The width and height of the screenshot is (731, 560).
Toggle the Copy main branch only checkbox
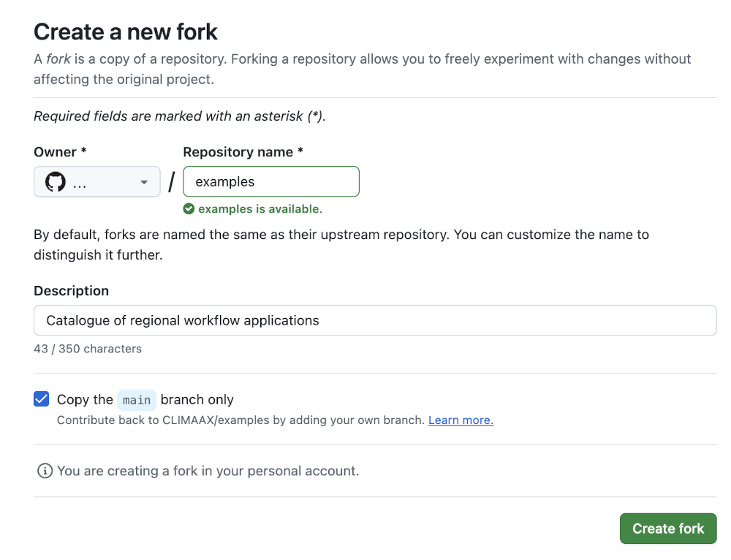pos(42,399)
